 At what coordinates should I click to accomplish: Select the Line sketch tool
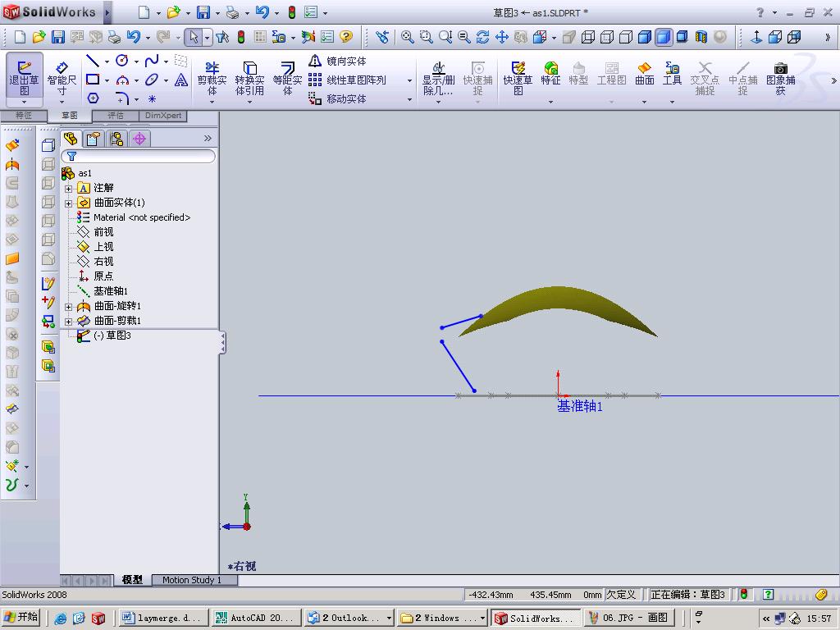point(93,61)
